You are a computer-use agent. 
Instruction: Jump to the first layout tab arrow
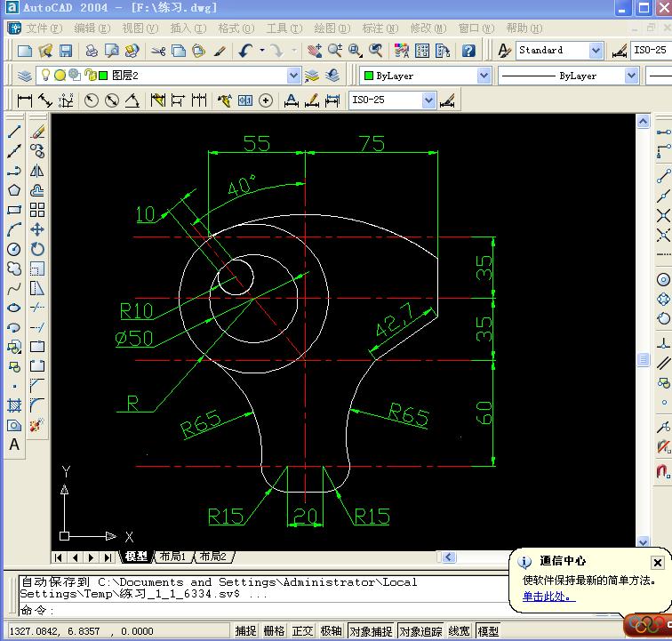[59, 557]
